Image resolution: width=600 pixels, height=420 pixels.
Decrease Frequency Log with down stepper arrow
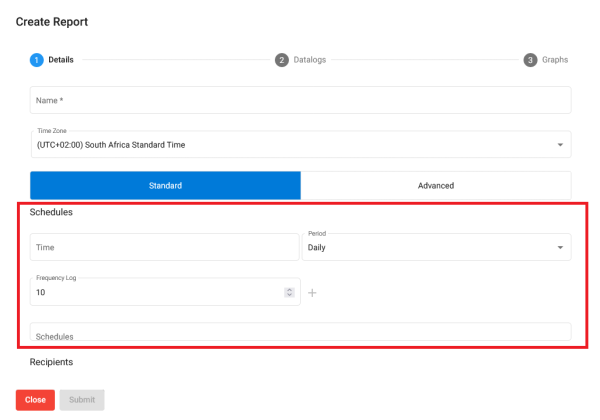(x=289, y=295)
